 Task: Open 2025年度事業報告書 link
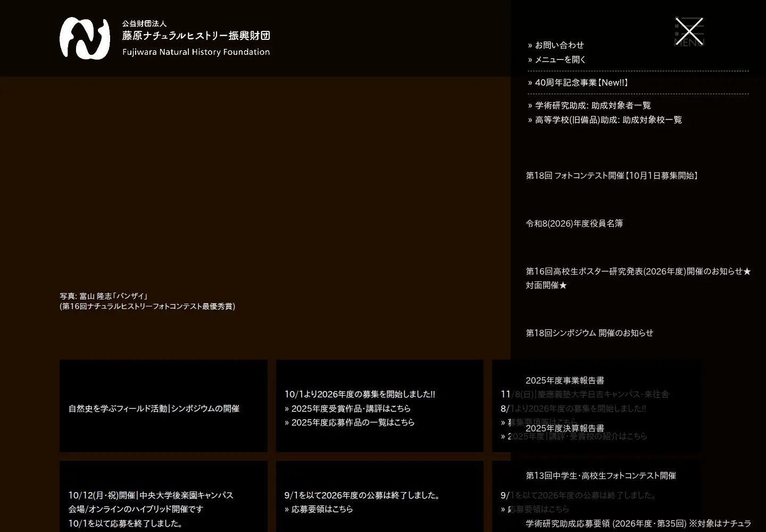pos(565,380)
